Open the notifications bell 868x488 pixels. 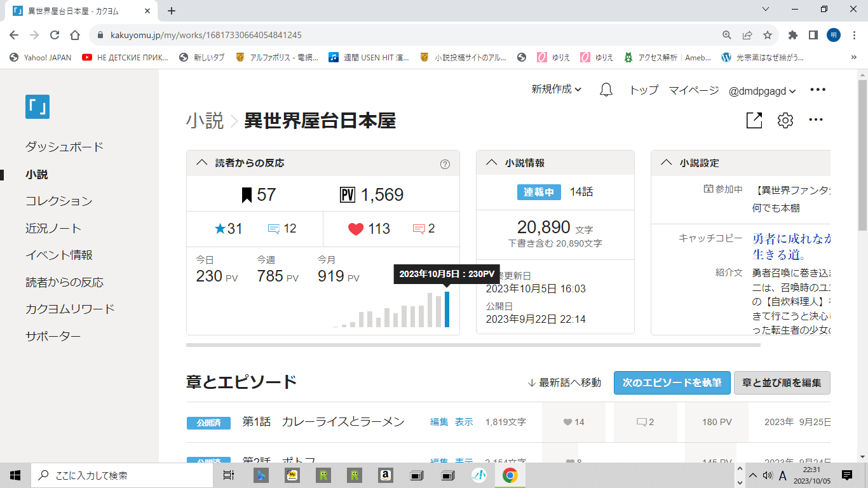[x=606, y=90]
